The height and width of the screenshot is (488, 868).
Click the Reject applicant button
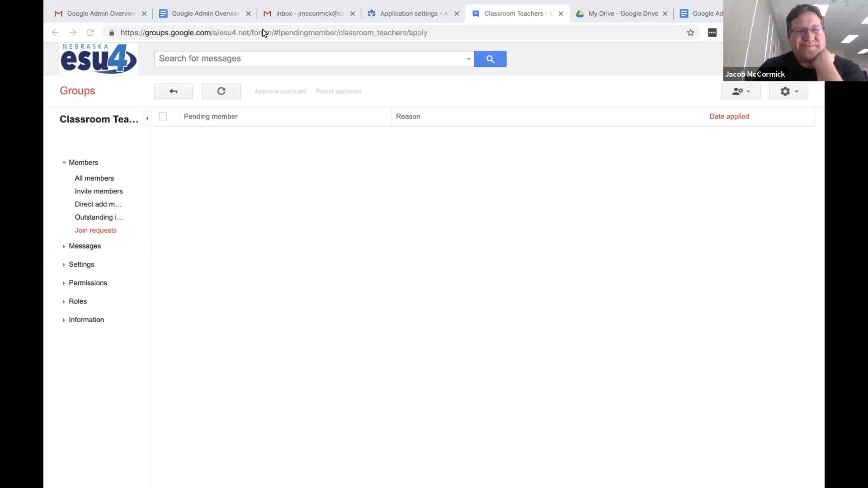point(339,91)
